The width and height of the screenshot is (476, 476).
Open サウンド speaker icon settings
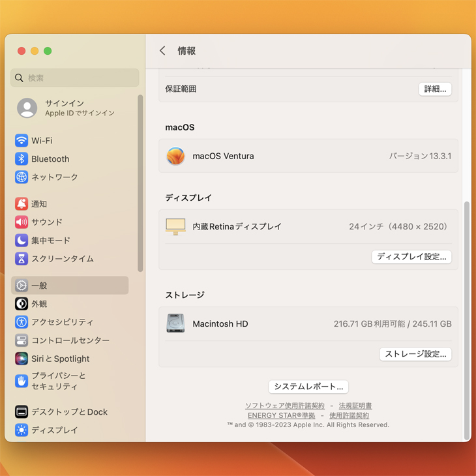pyautogui.click(x=22, y=222)
